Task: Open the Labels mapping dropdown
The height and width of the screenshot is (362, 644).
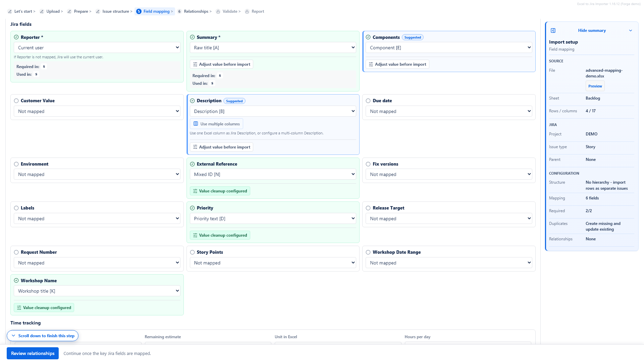Action: click(97, 219)
